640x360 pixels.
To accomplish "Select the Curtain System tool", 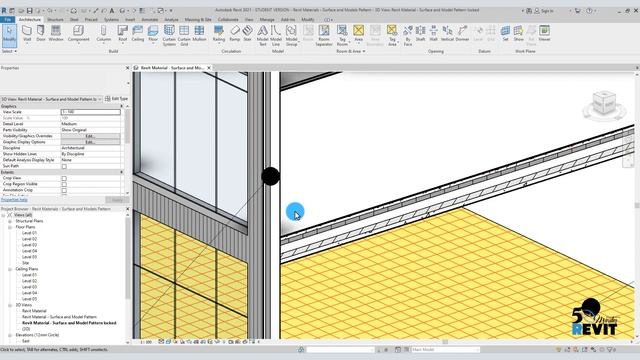I will [x=169, y=36].
